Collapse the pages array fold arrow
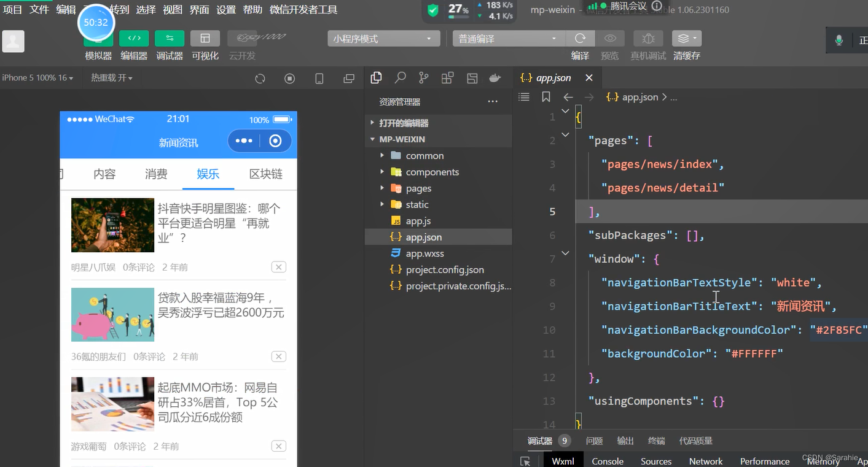 click(566, 134)
